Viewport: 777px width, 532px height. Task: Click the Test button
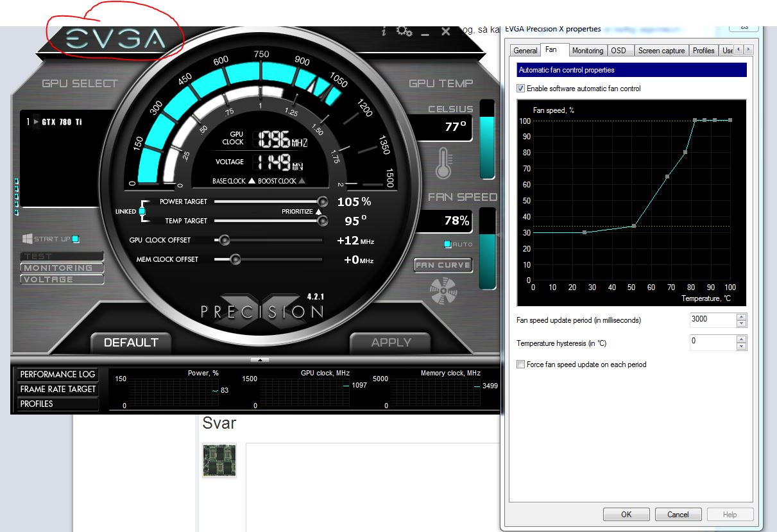[62, 256]
